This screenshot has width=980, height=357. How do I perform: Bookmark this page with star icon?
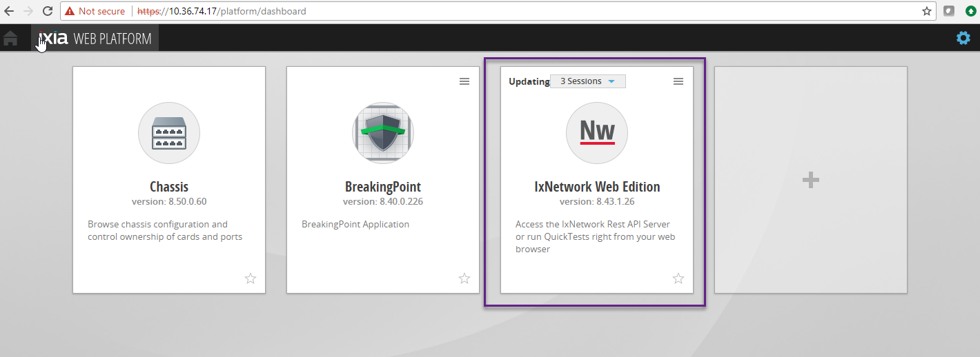(927, 11)
